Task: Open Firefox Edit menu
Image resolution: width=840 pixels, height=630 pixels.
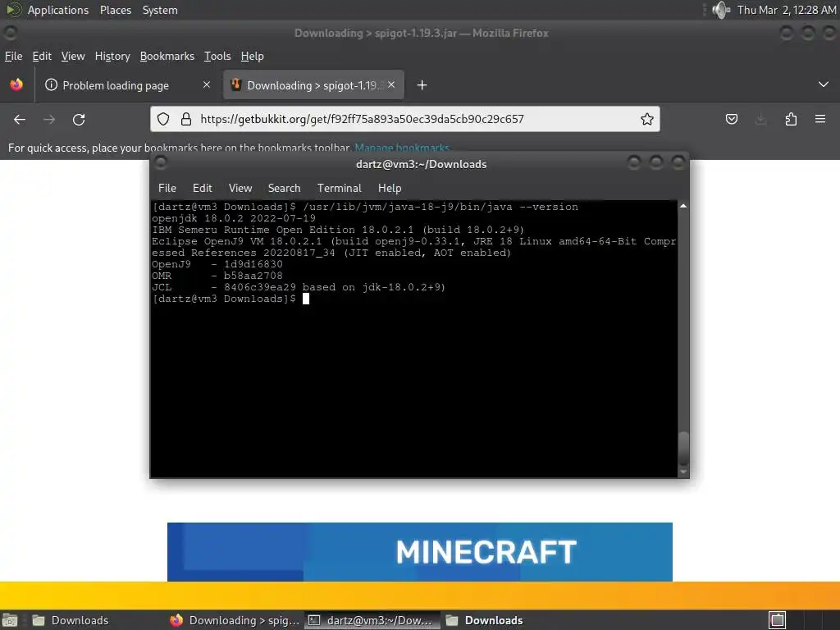Action: 42,57
